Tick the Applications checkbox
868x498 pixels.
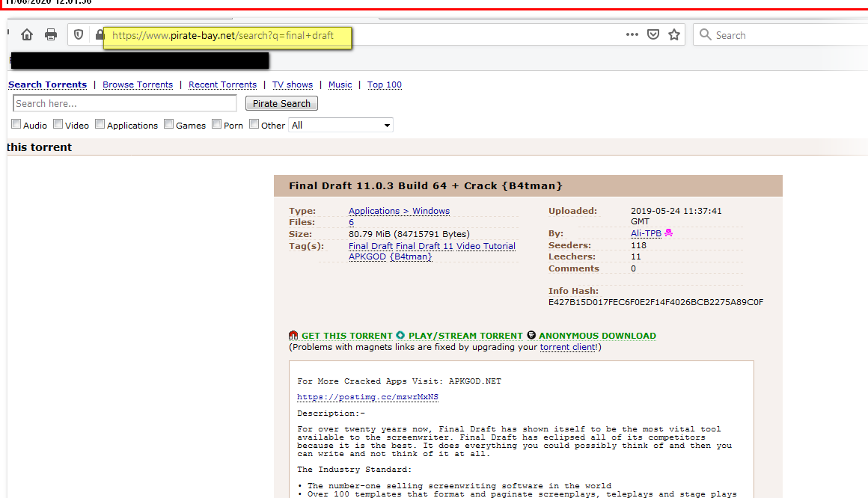tap(100, 125)
